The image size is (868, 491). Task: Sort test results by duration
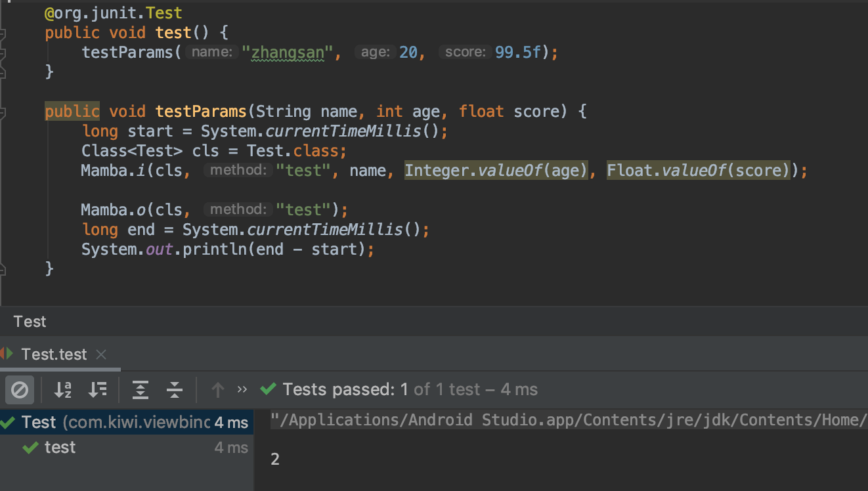pyautogui.click(x=97, y=390)
